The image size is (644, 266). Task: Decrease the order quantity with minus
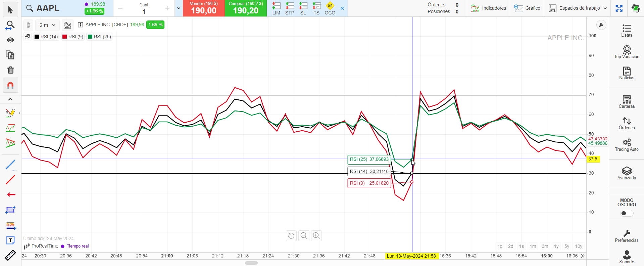[x=120, y=8]
